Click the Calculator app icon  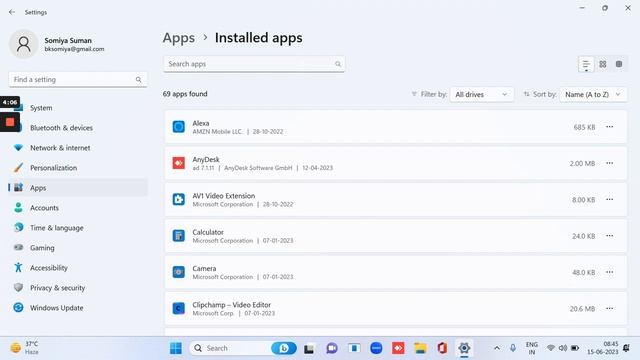[178, 236]
